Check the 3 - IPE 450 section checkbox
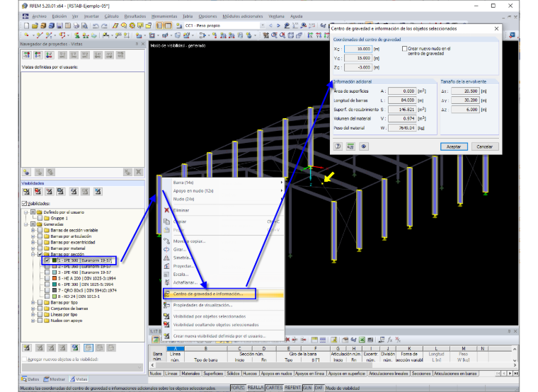 pos(47,272)
